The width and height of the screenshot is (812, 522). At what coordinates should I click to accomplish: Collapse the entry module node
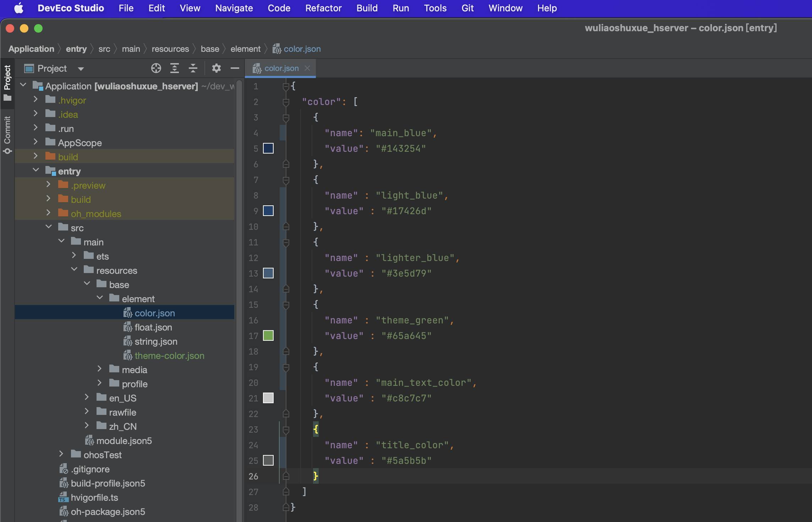[35, 170]
